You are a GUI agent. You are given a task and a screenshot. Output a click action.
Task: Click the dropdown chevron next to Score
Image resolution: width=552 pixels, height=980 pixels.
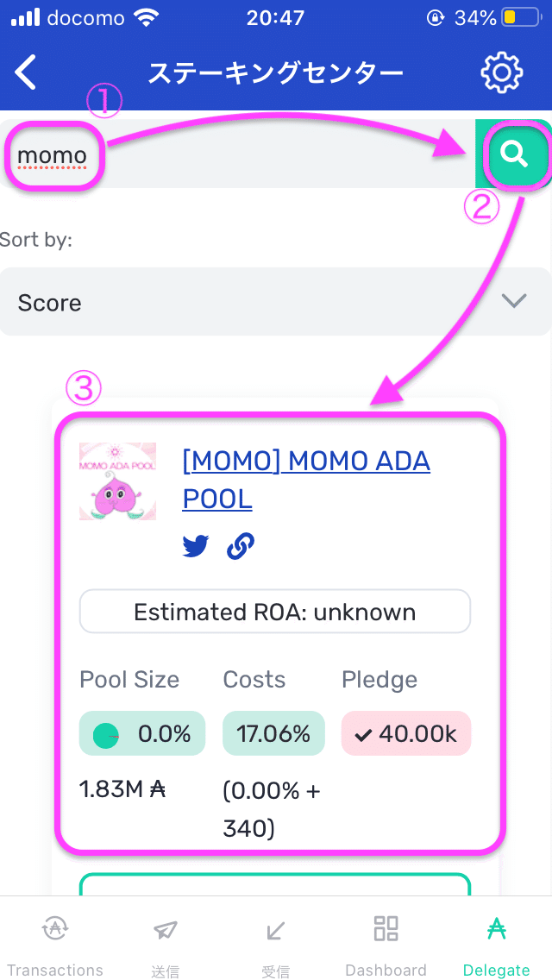click(514, 301)
